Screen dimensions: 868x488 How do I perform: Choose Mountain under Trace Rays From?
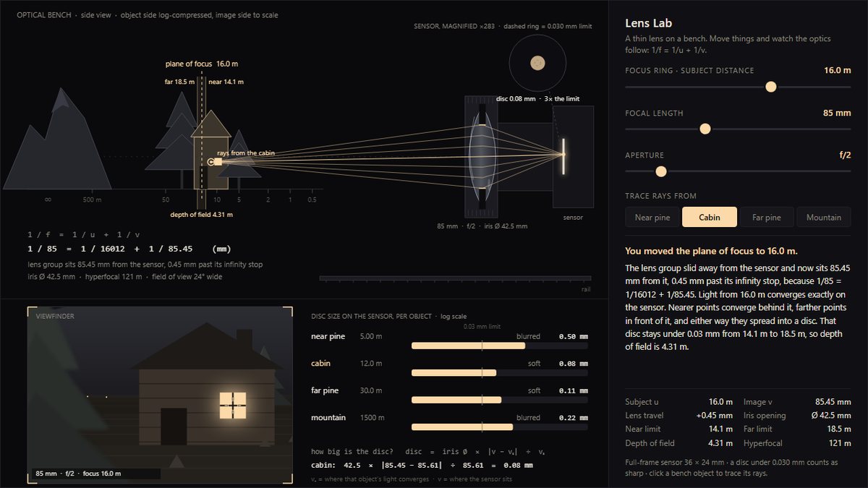[x=824, y=217]
